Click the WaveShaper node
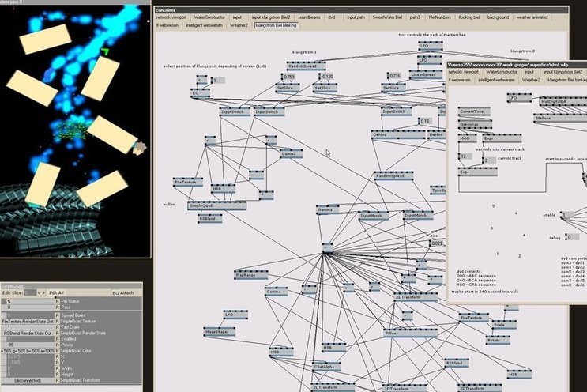 click(x=217, y=333)
